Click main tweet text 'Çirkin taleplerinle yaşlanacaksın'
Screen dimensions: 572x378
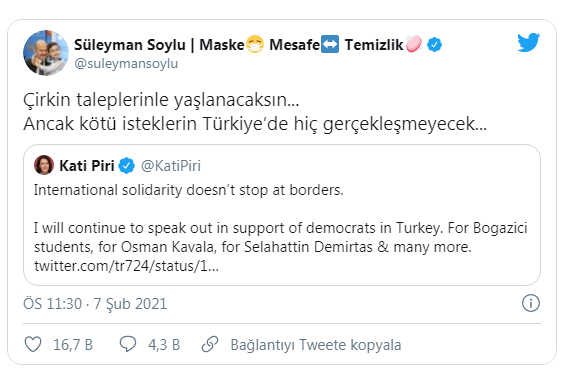tap(161, 100)
